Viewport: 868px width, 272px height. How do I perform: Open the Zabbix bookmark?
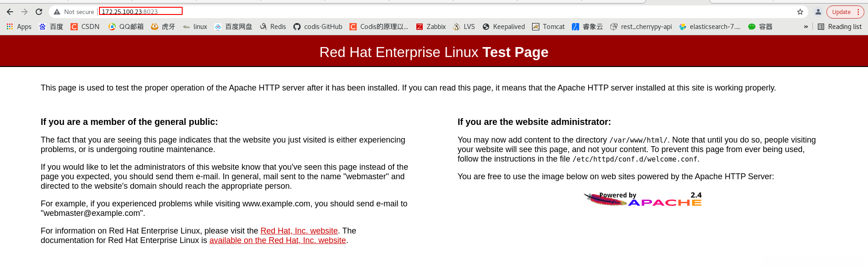pyautogui.click(x=431, y=27)
